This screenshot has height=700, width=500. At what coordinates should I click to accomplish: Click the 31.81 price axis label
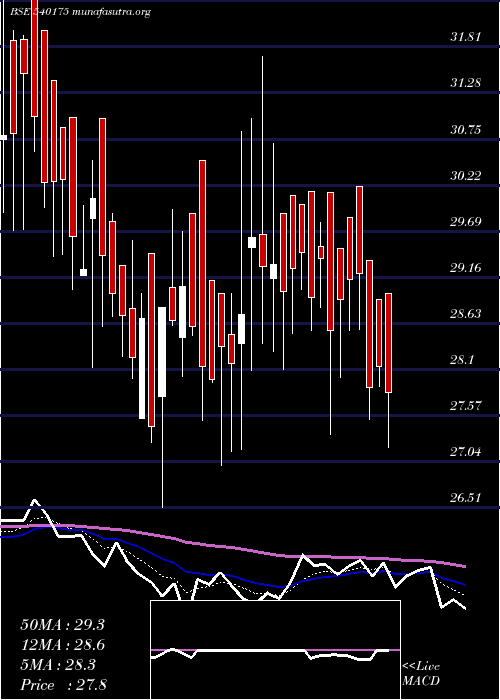466,37
